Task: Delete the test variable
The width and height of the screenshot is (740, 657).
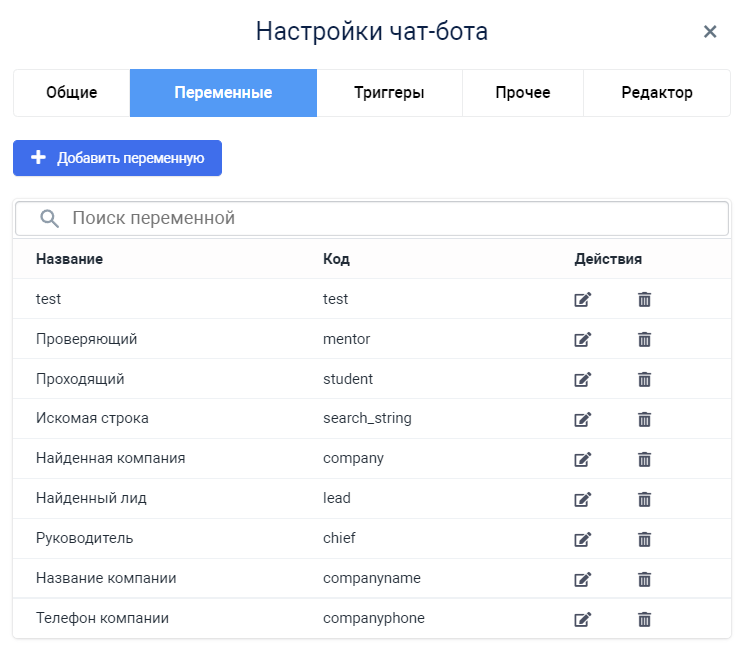Action: 644,299
